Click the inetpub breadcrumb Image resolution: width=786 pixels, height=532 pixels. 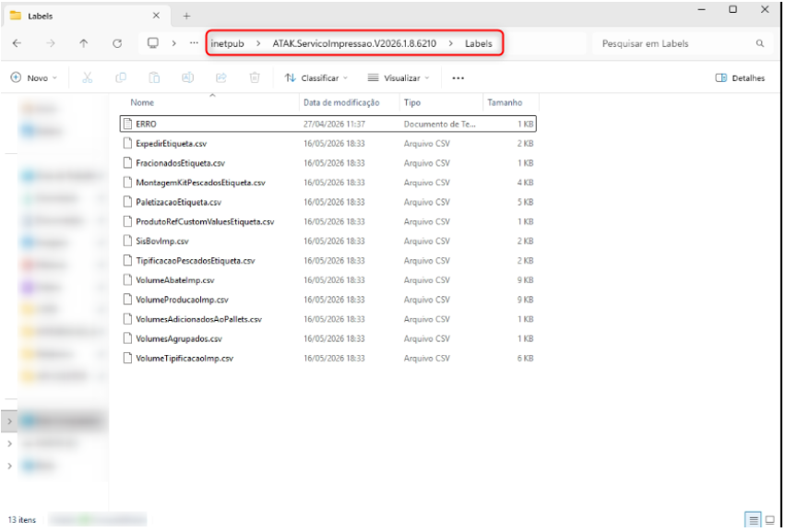click(228, 43)
